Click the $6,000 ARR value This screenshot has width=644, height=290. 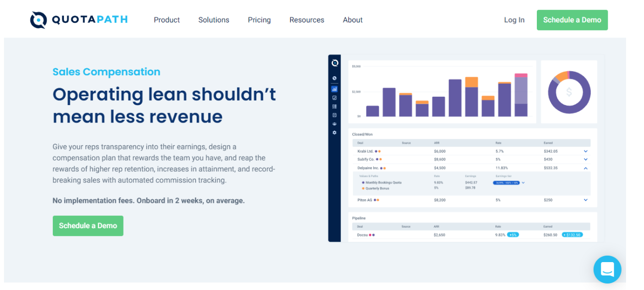440,151
